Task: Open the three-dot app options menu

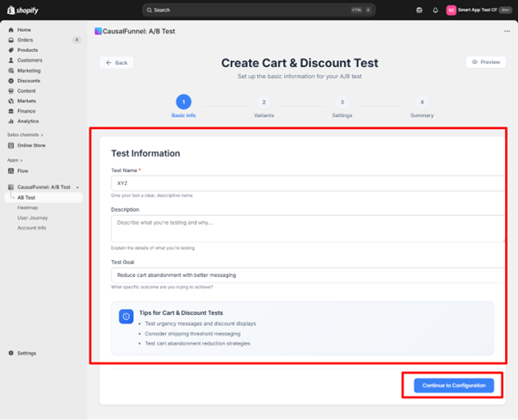Action: click(x=507, y=31)
